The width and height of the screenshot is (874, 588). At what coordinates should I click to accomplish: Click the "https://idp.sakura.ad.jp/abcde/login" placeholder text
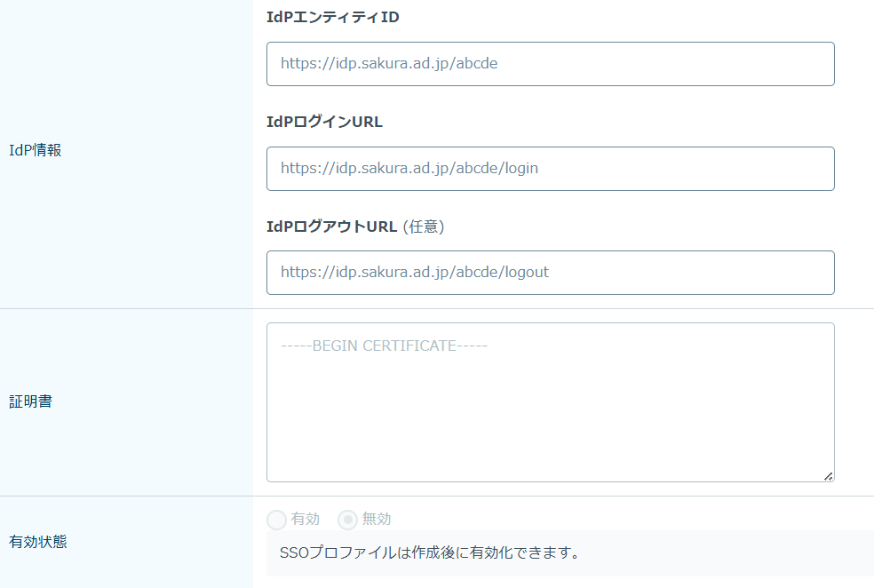pos(409,168)
